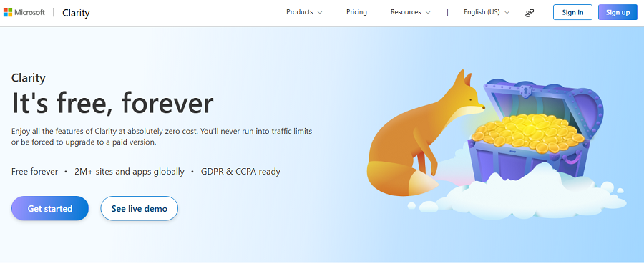644x274 pixels.
Task: Open the Clarity home link
Action: click(76, 13)
